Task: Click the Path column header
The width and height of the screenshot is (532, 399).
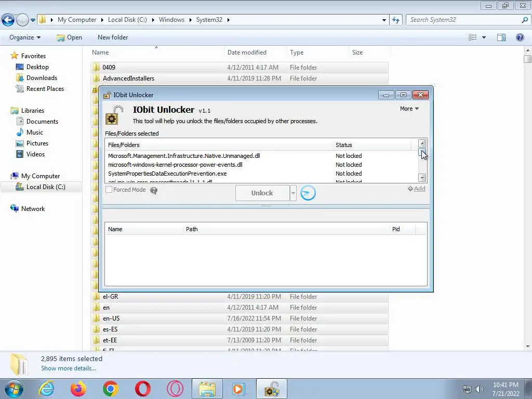Action: point(286,229)
